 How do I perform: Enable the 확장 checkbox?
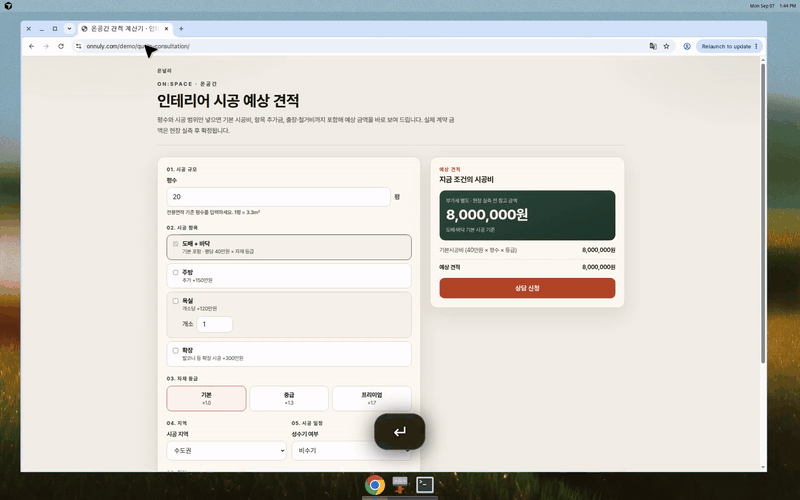[x=176, y=351]
